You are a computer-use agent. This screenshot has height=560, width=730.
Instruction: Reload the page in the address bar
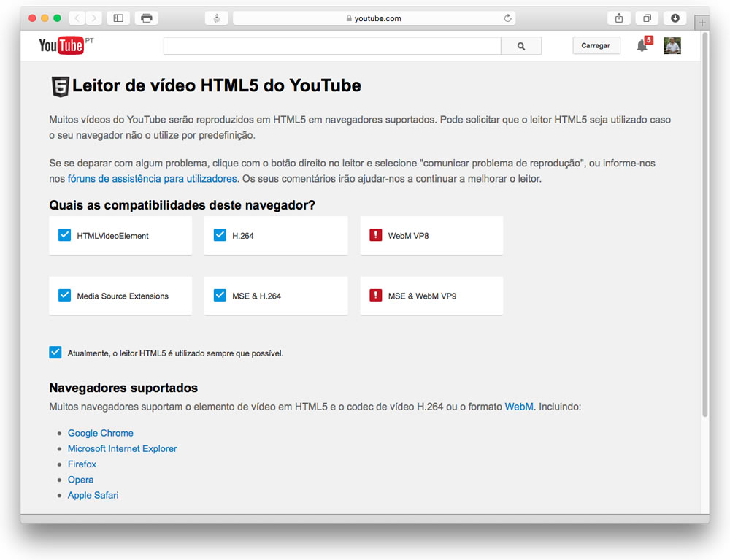point(507,18)
